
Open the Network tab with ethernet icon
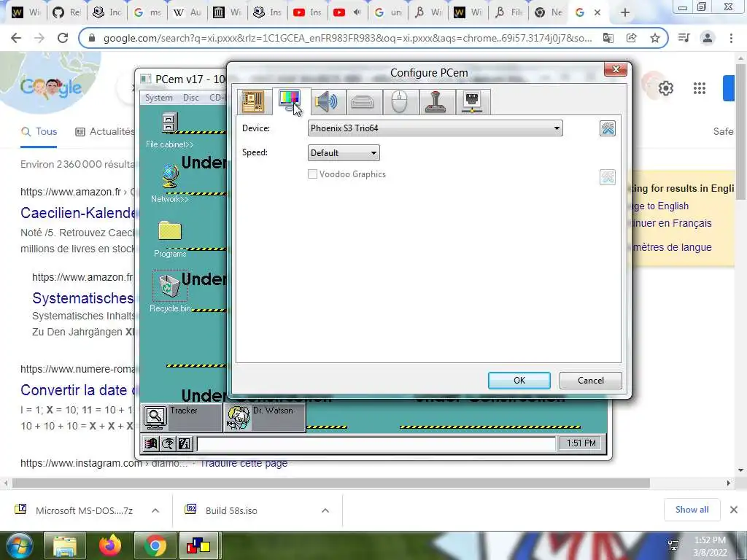coord(472,101)
